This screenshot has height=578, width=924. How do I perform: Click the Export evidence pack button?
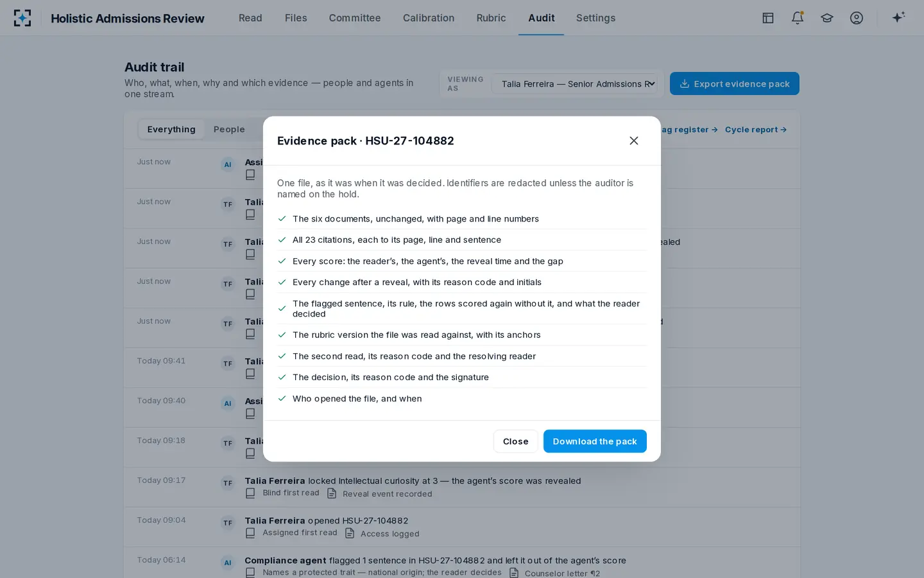click(735, 83)
